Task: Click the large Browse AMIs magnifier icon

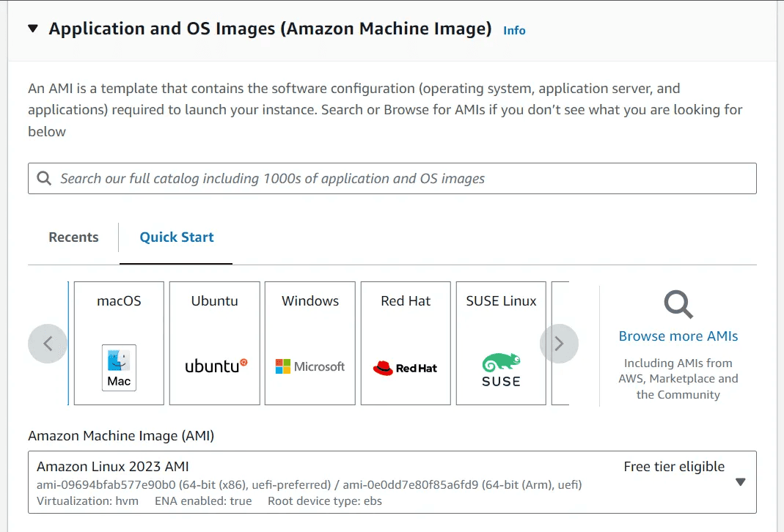Action: coord(678,304)
